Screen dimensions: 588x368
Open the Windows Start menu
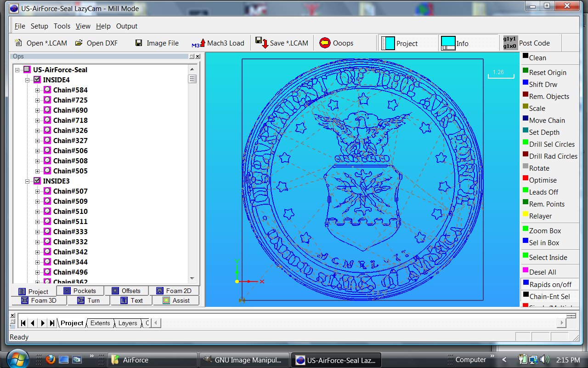17,358
